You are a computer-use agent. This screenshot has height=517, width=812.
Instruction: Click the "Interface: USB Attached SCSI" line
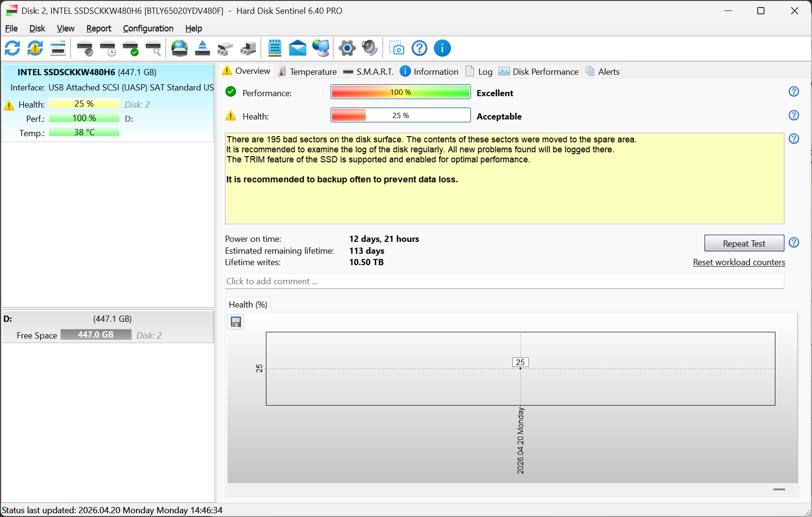112,88
